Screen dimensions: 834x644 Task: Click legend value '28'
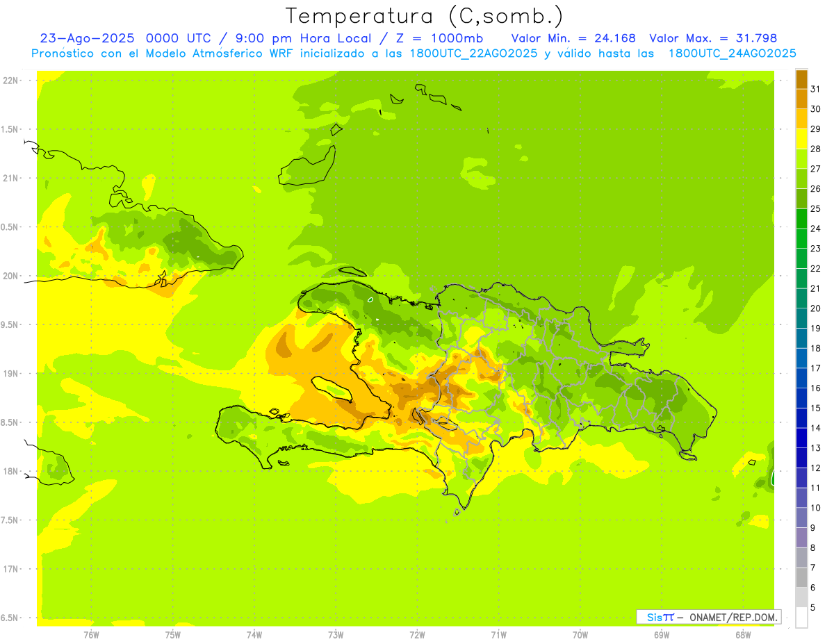[x=816, y=149]
